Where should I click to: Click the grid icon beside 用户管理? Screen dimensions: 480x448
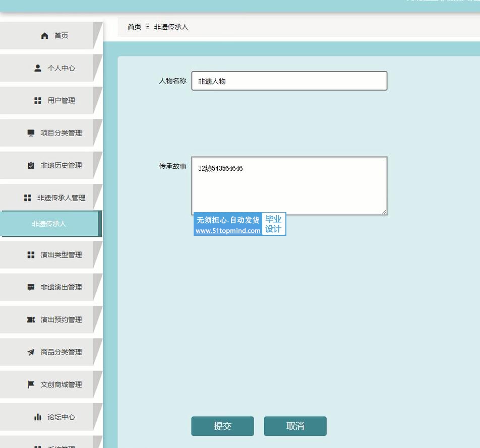(38, 101)
